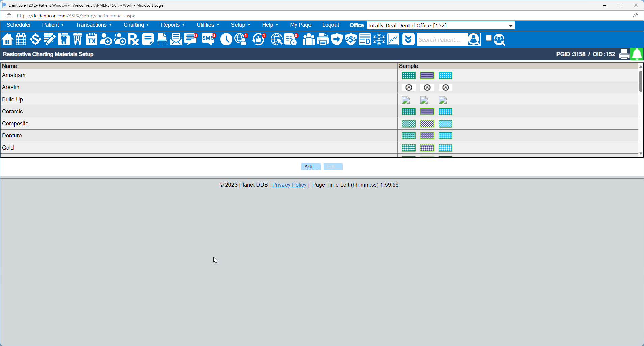
Task: Open the home screen icon
Action: [7, 39]
